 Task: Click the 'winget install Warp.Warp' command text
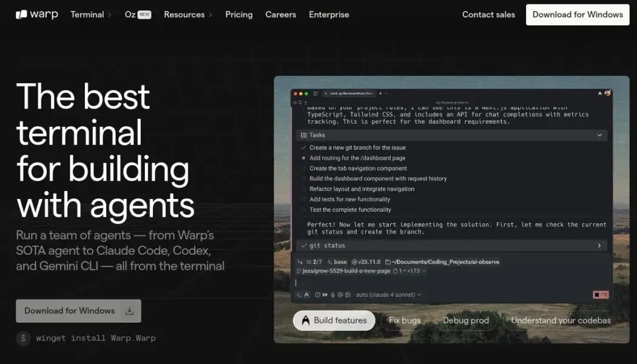pos(96,338)
